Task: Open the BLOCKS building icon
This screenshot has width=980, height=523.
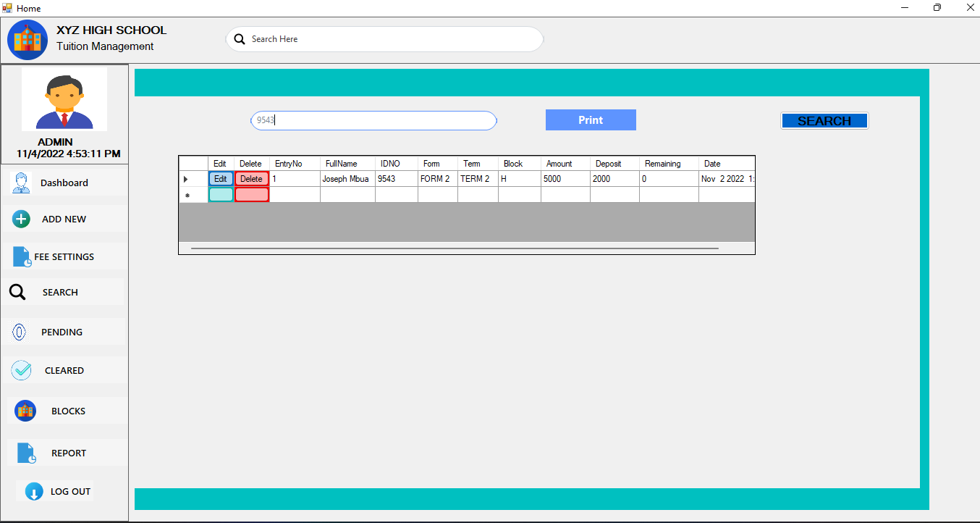Action: coord(25,411)
